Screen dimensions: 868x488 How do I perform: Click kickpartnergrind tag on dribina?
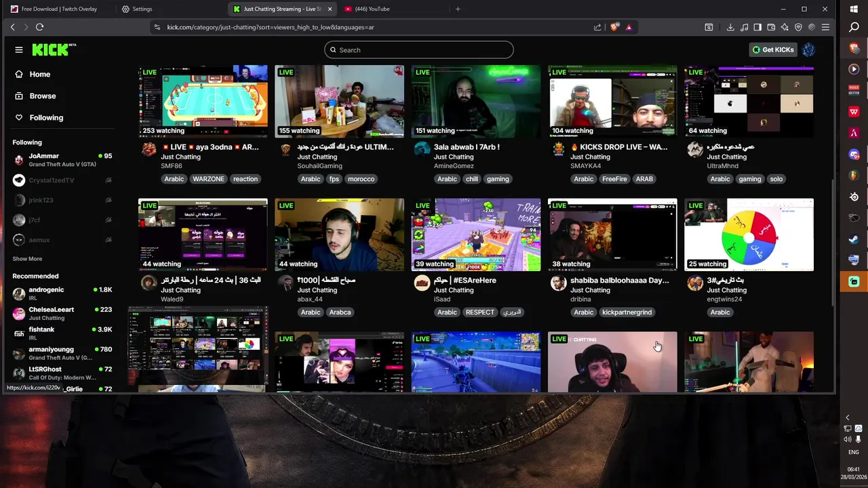pyautogui.click(x=627, y=312)
